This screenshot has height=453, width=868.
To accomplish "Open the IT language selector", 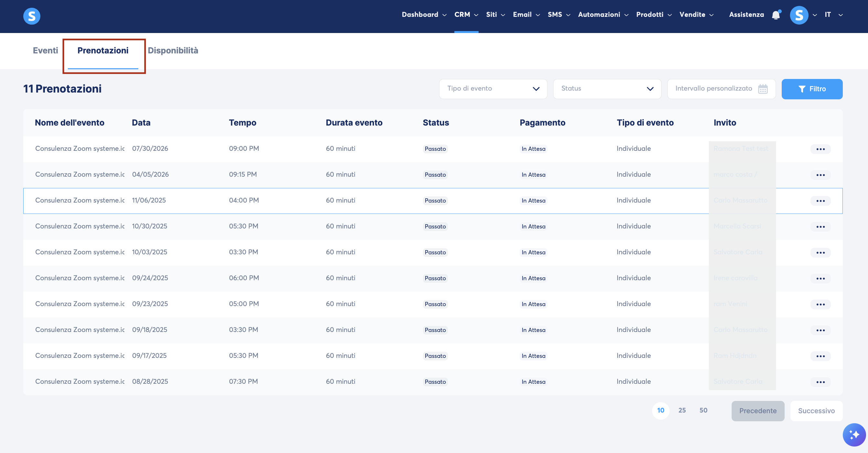I will [x=834, y=15].
